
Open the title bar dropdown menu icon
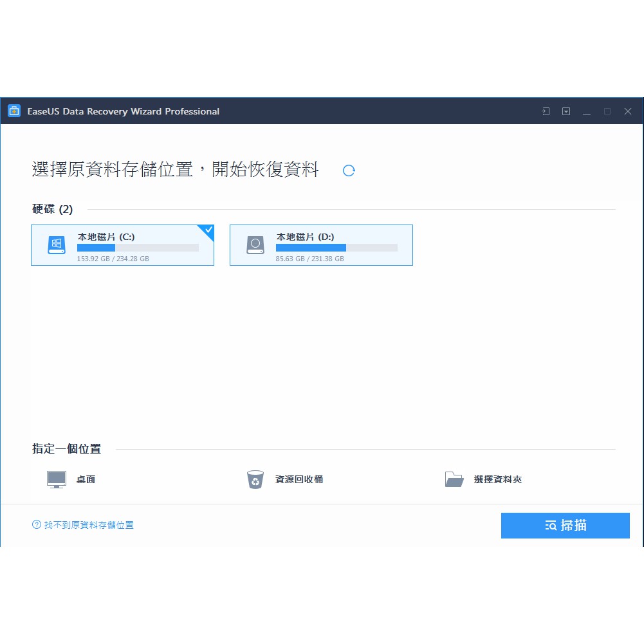tap(566, 111)
